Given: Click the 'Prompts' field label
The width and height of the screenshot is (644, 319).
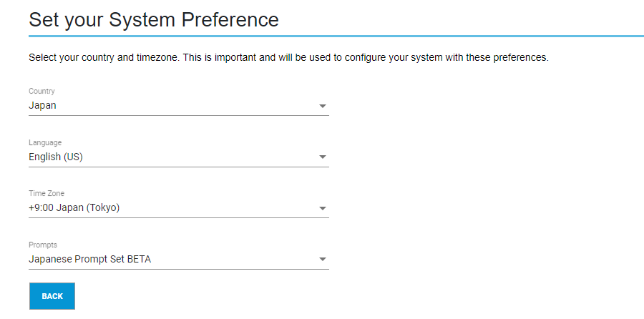Looking at the screenshot, I should [x=43, y=245].
